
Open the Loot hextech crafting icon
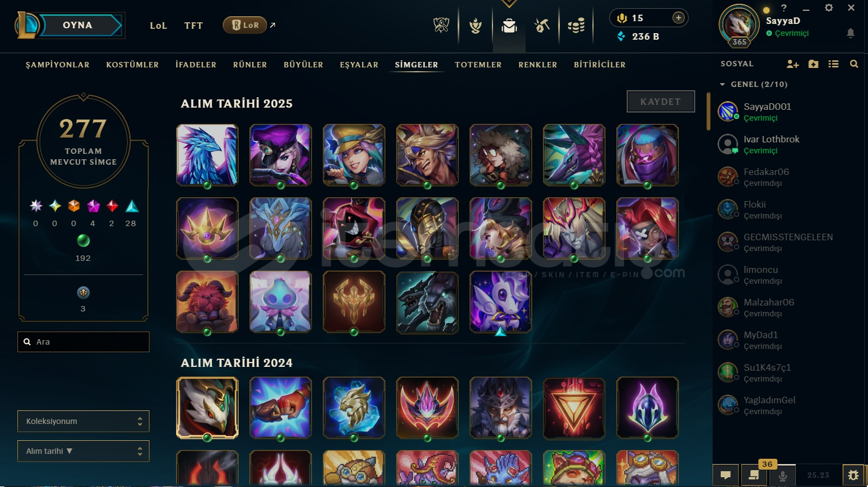[542, 26]
